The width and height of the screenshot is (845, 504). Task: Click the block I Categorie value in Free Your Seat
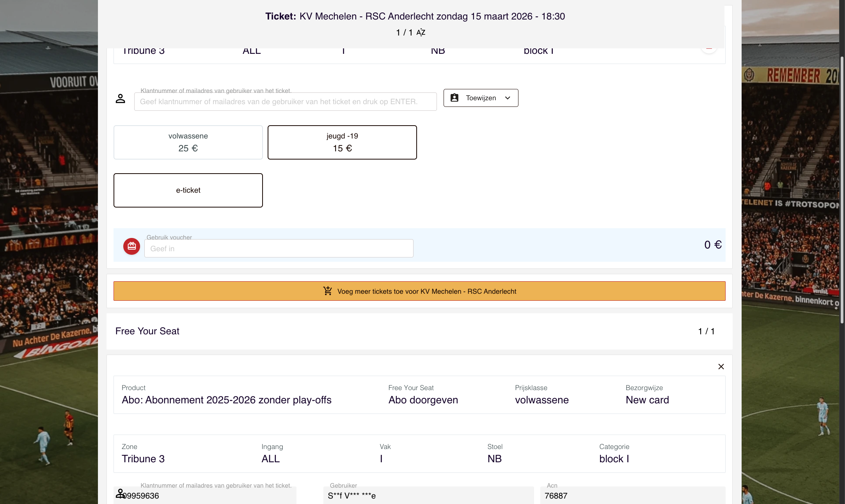click(x=614, y=459)
